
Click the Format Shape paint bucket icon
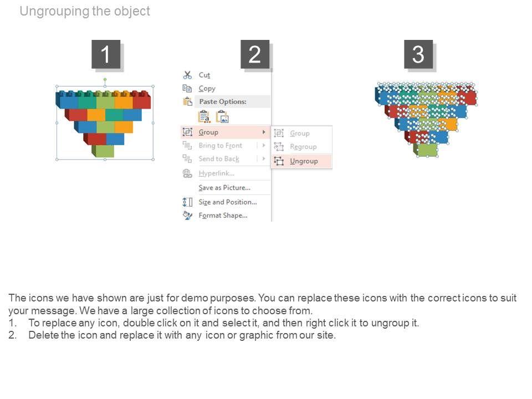coord(187,216)
